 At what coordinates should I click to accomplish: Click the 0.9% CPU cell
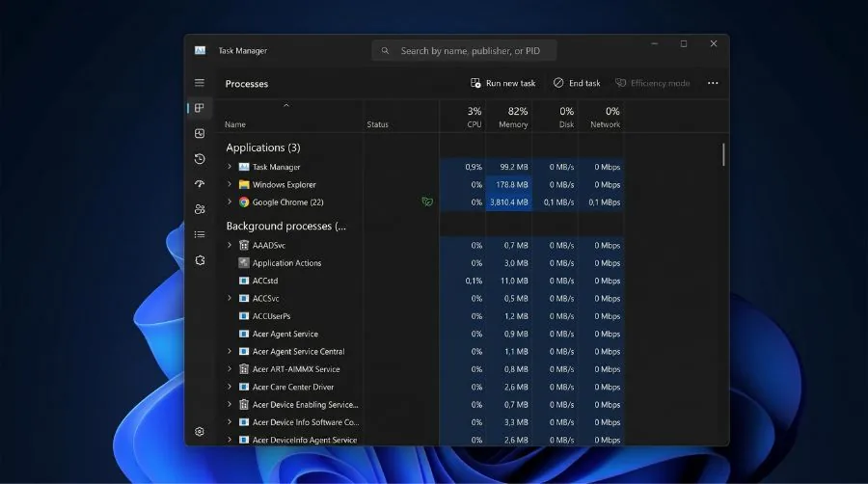[x=463, y=167]
